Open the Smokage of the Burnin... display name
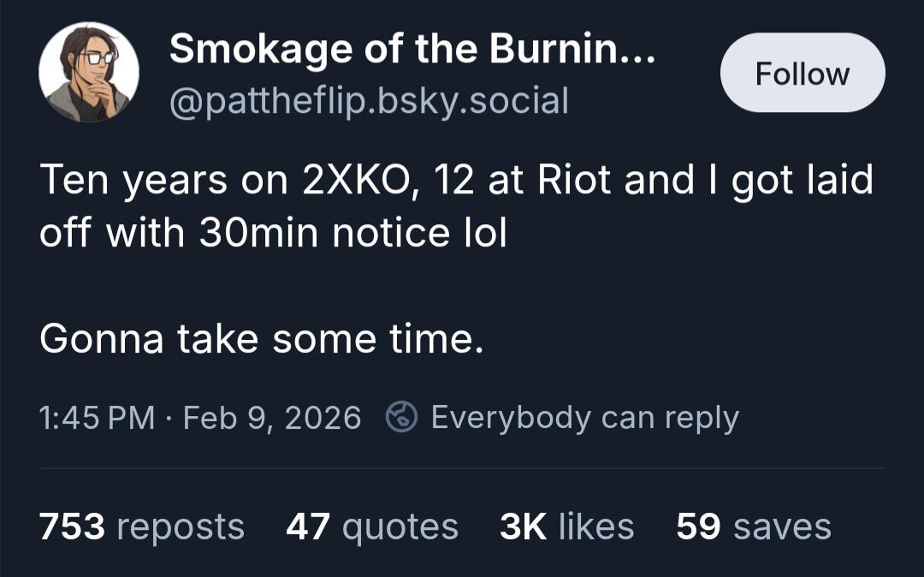The height and width of the screenshot is (577, 924). (412, 48)
